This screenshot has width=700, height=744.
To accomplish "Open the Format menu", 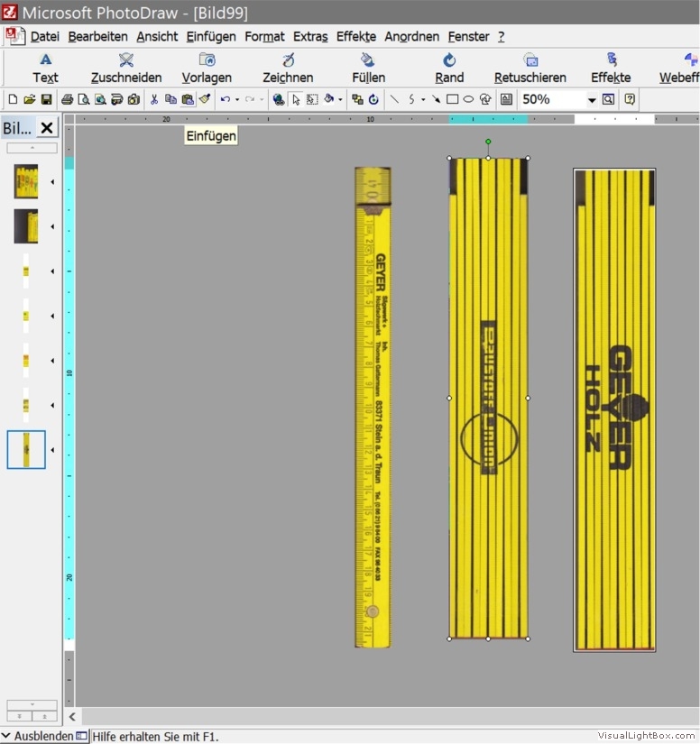I will pyautogui.click(x=265, y=37).
